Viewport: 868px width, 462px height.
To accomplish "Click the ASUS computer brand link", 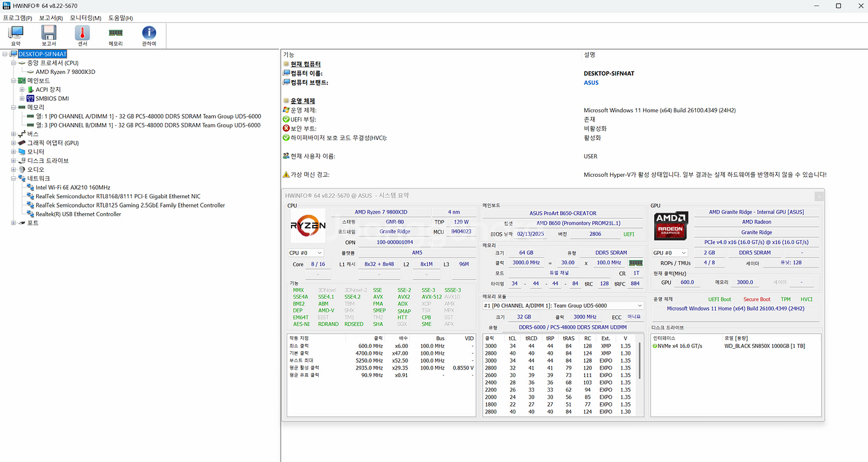I will (x=591, y=82).
